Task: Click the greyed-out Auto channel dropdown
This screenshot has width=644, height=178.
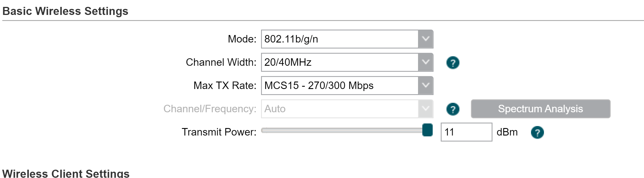Action: [347, 109]
